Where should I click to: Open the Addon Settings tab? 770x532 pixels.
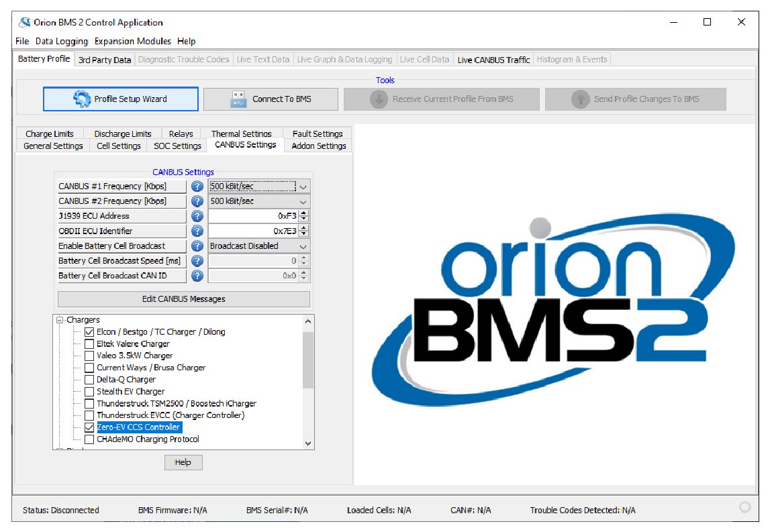(x=319, y=146)
